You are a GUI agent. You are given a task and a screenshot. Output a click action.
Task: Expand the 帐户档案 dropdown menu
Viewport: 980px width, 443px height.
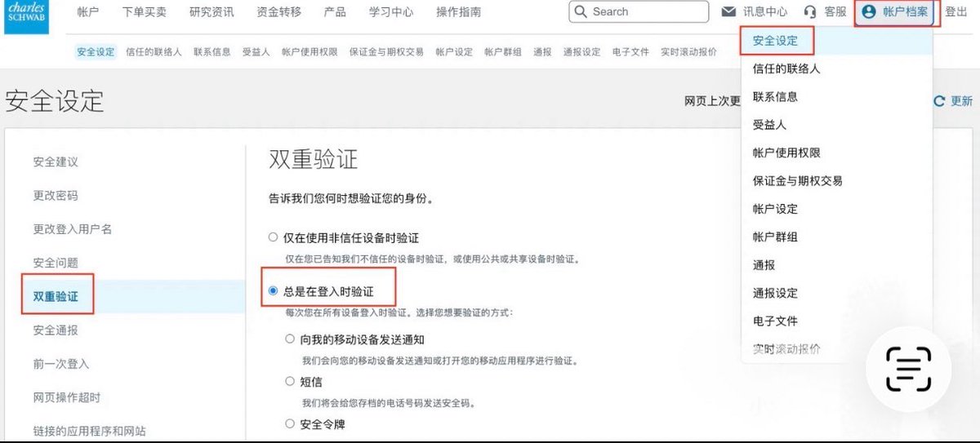[897, 12]
